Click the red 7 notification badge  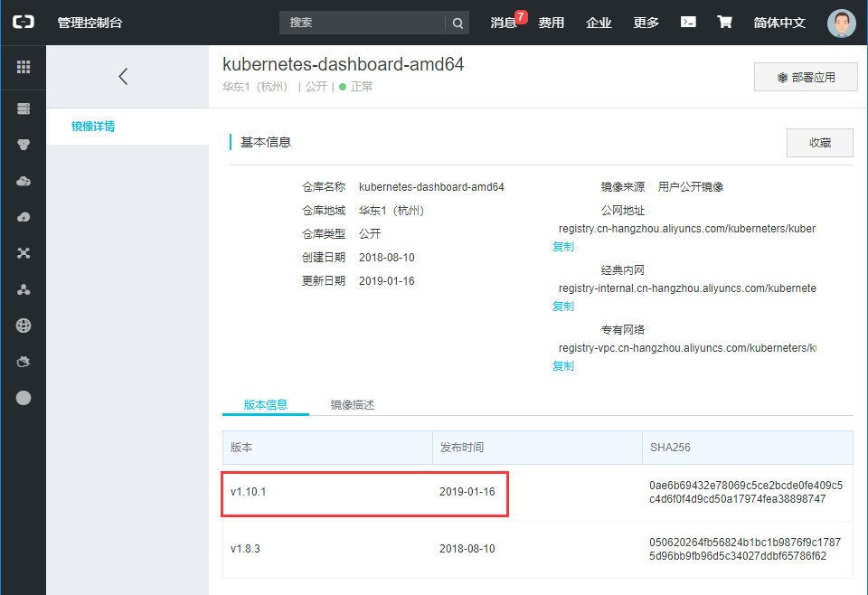click(521, 17)
